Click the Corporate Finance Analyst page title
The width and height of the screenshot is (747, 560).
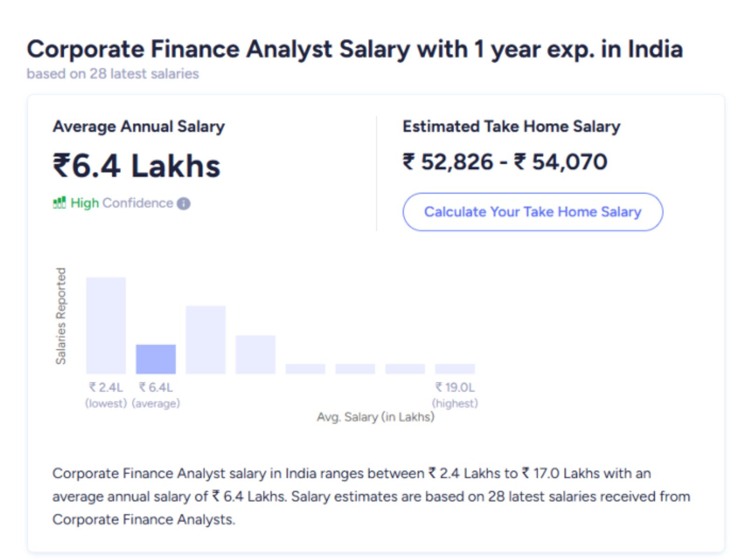pos(355,48)
